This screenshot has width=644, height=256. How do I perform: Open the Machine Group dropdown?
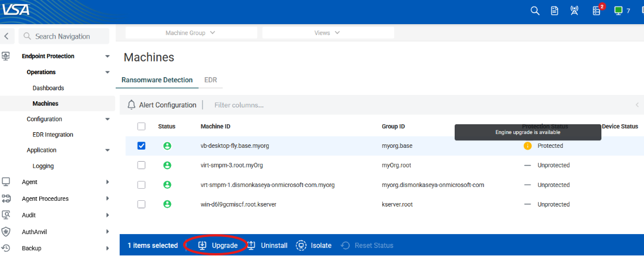[191, 33]
